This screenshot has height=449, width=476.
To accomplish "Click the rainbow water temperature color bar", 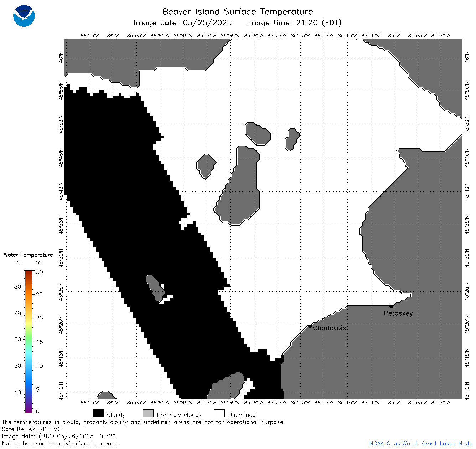I will (x=29, y=342).
